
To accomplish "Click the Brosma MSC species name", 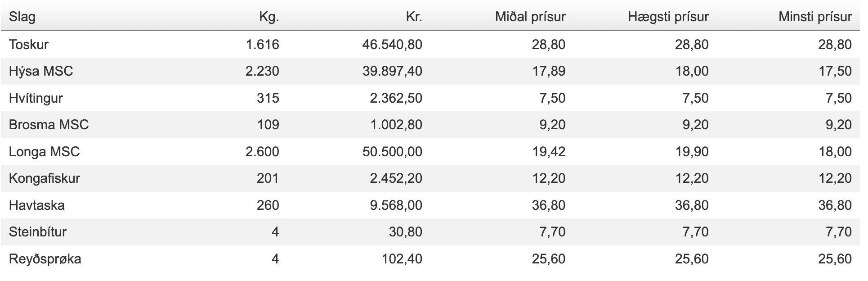I will (49, 125).
